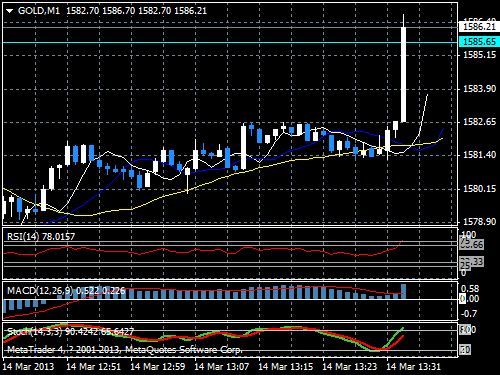Screen dimensions: 500x375
Task: Select the 1582.65 price axis label
Action: point(480,122)
